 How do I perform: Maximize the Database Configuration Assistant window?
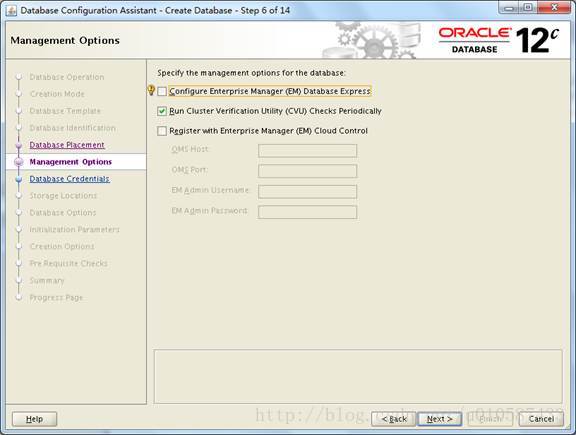click(528, 7)
